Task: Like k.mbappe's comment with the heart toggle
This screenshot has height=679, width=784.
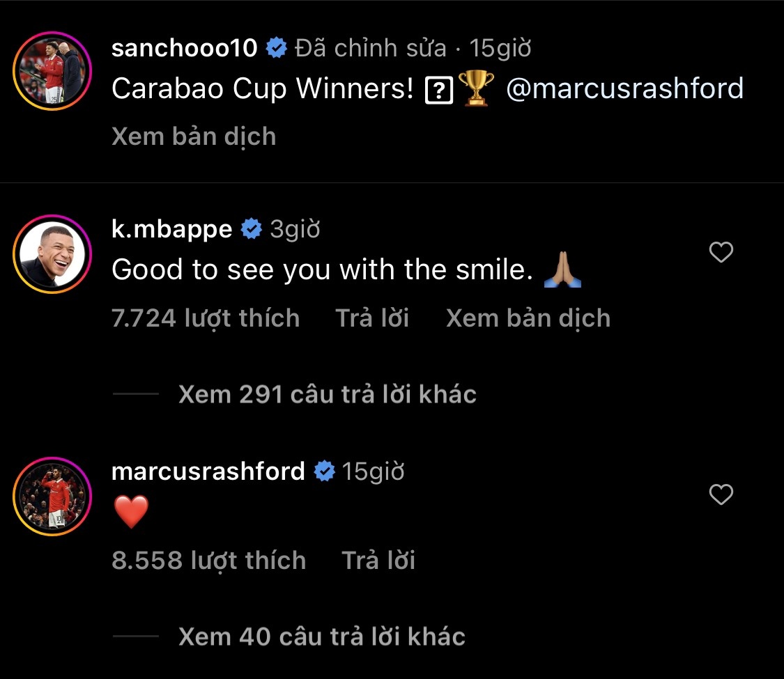Action: tap(721, 253)
